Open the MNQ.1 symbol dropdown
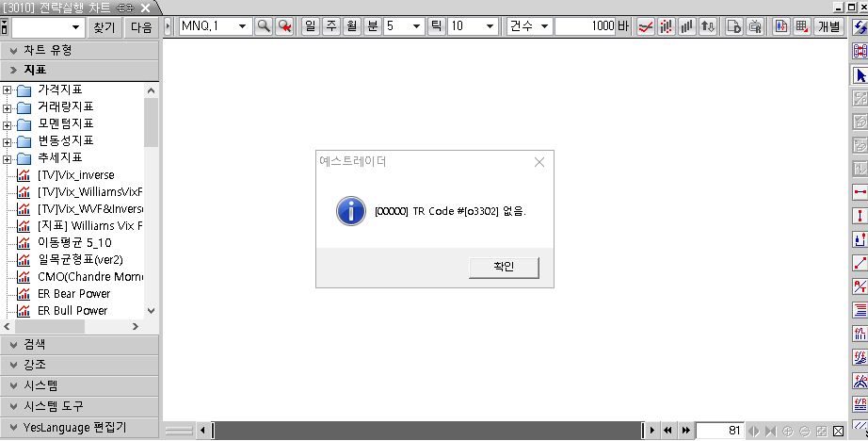 click(243, 26)
